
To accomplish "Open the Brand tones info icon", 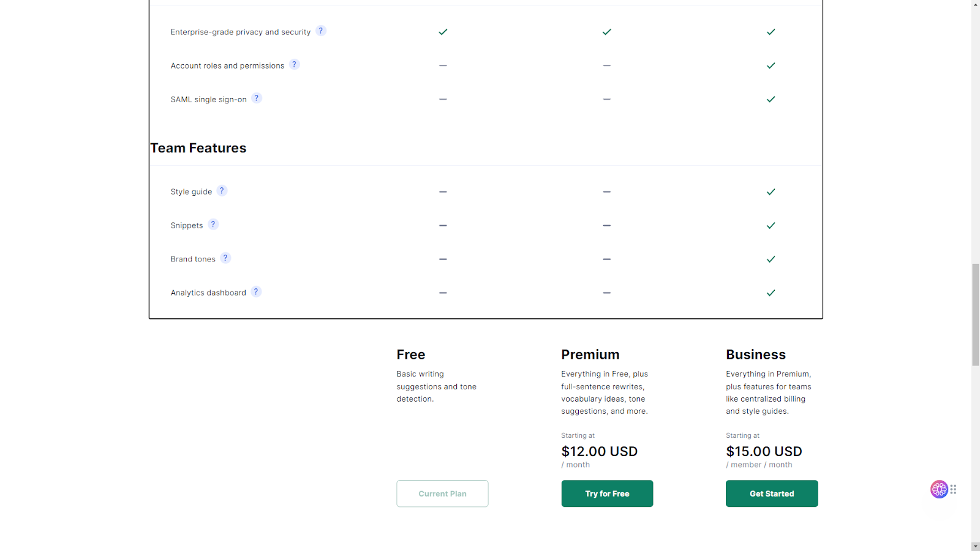I will point(225,258).
